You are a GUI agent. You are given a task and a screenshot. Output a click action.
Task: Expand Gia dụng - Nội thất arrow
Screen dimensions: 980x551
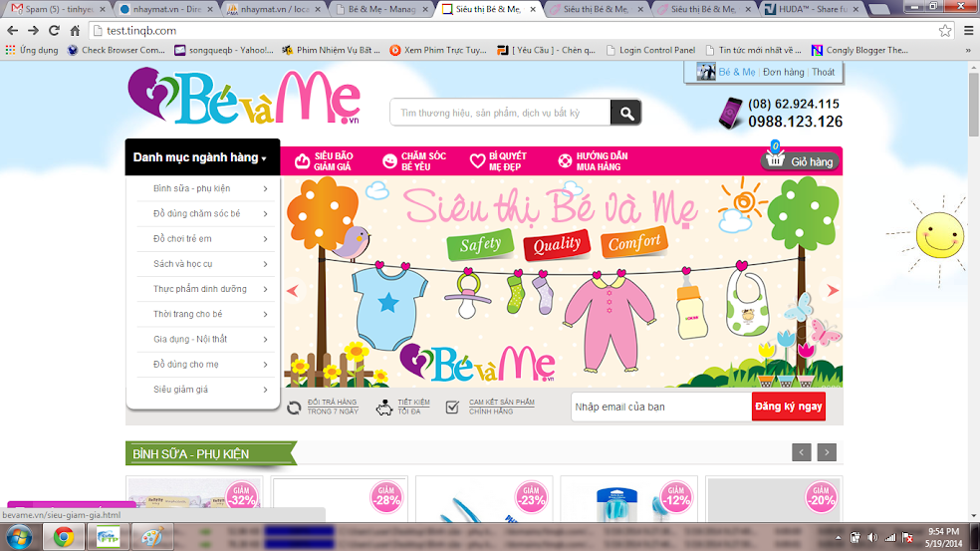pos(266,339)
